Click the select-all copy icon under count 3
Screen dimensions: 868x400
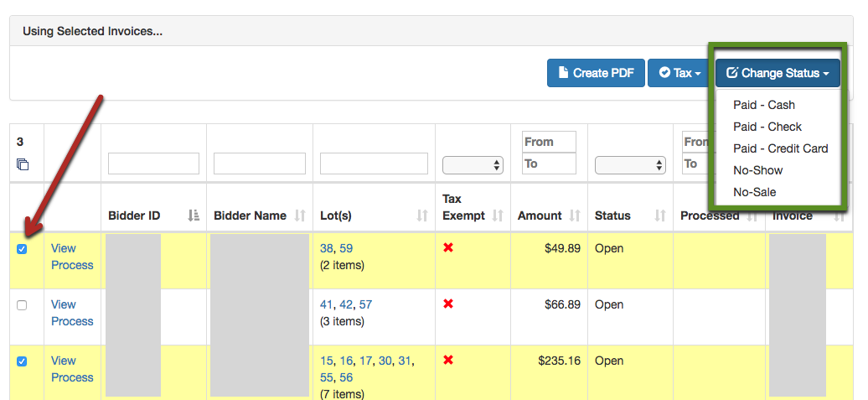point(23,164)
